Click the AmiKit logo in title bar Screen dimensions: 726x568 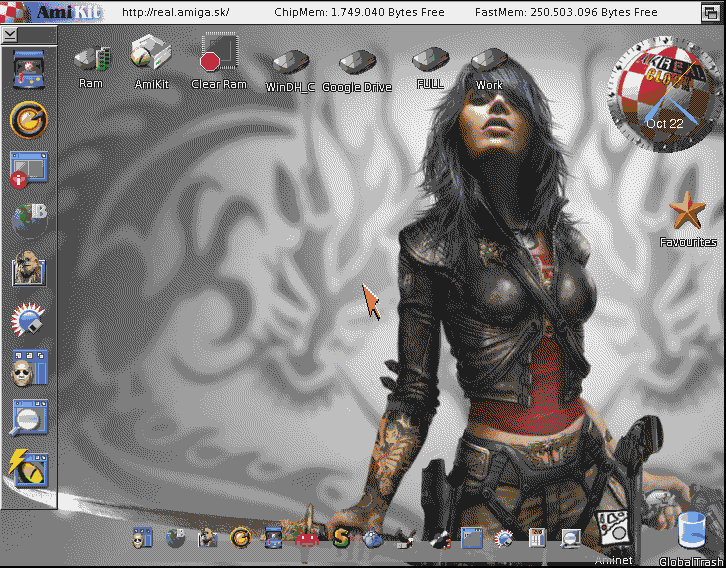52,12
